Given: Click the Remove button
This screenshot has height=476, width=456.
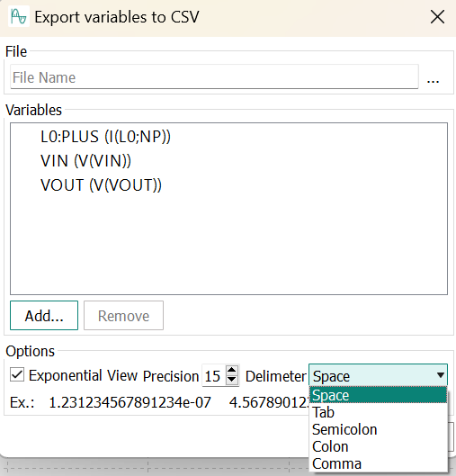Looking at the screenshot, I should [123, 316].
